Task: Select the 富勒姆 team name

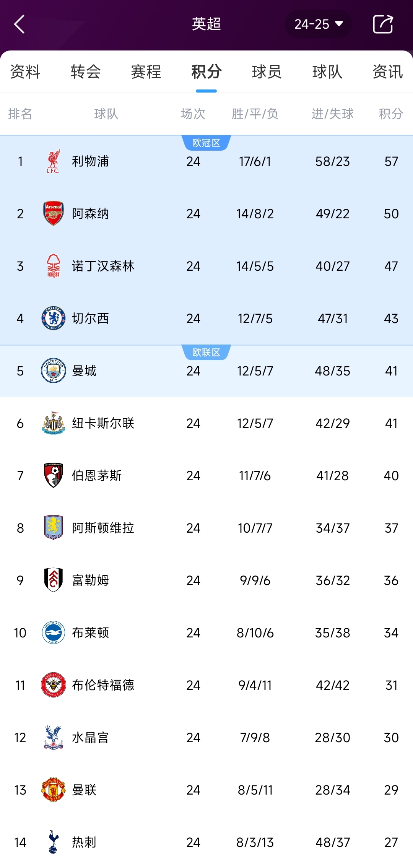Action: coord(91,580)
